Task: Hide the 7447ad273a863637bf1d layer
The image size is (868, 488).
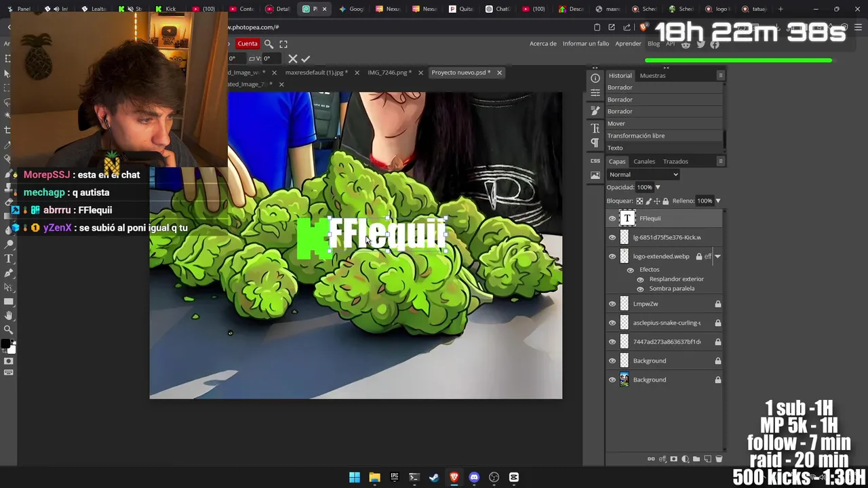Action: (612, 342)
